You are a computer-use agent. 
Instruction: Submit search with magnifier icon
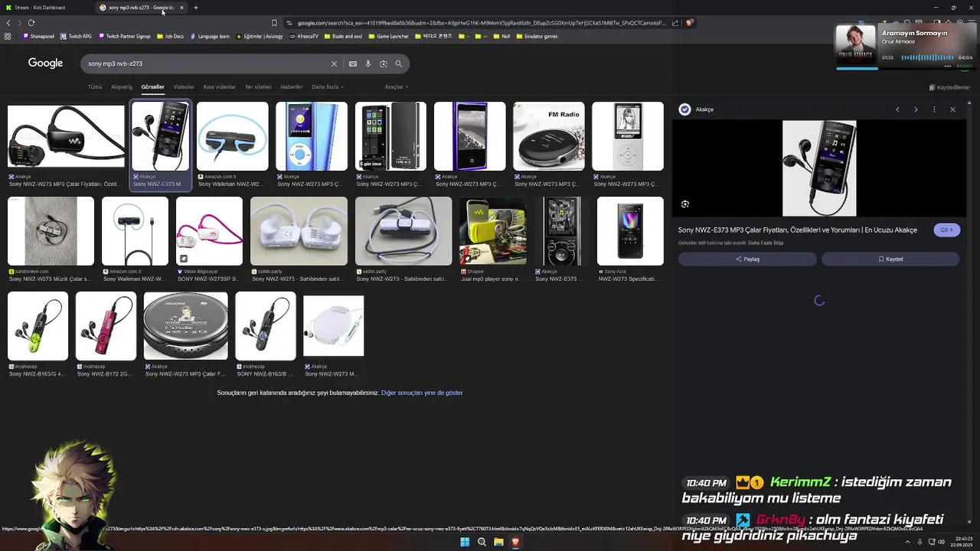pos(399,64)
